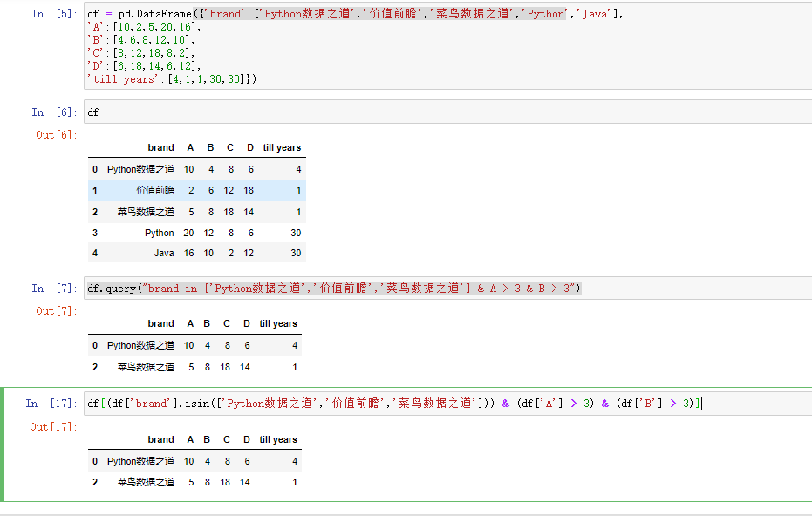Click the 'C' column header in Out[17] table

coord(226,439)
